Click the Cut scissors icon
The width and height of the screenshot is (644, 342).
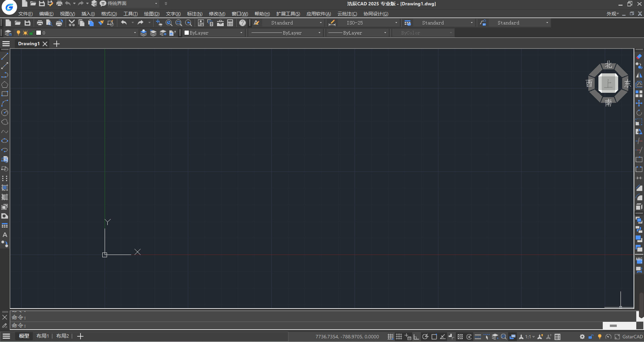71,23
